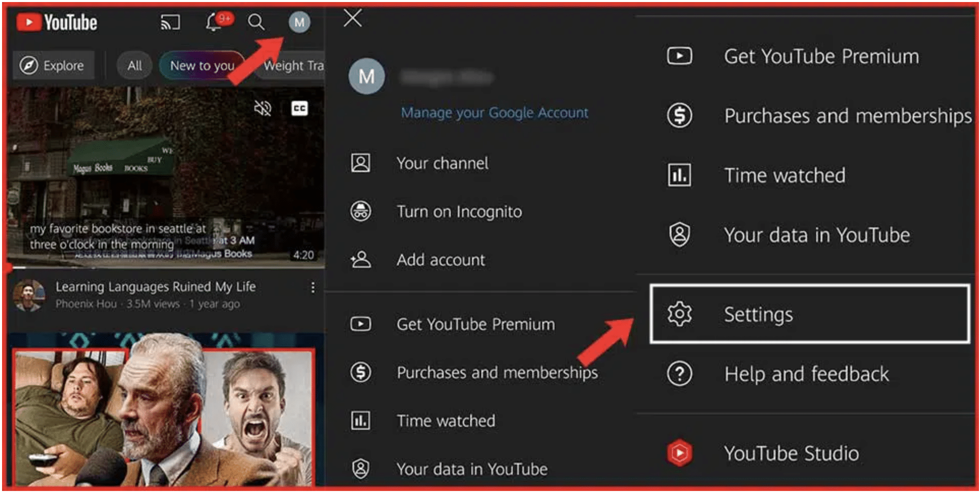The height and width of the screenshot is (492, 980).
Task: Click the Incognito spy icon
Action: (360, 211)
